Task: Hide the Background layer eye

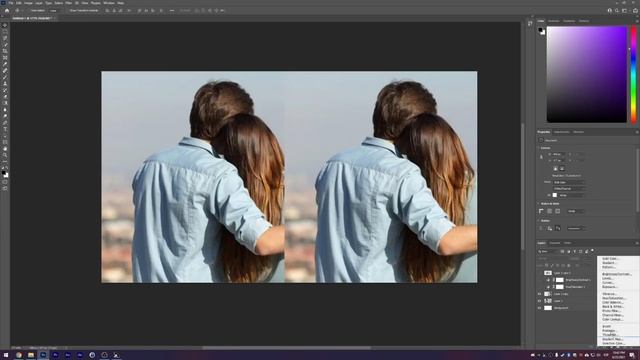Action: tap(539, 308)
